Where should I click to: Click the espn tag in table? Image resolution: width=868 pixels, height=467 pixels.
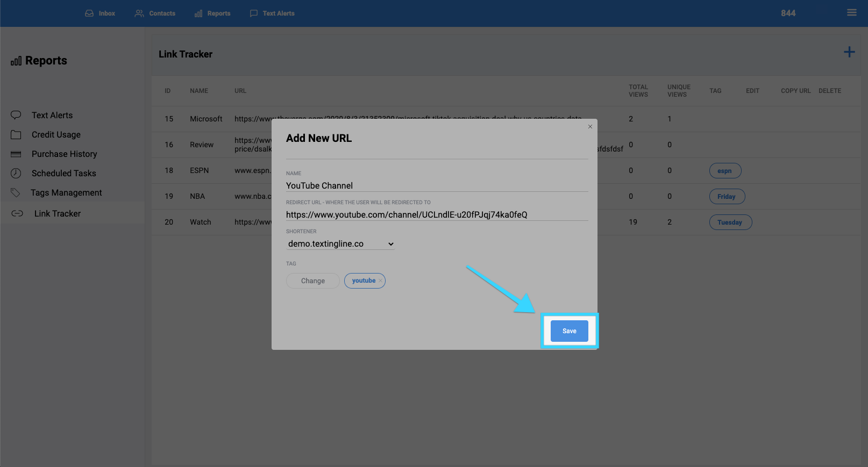coord(725,171)
